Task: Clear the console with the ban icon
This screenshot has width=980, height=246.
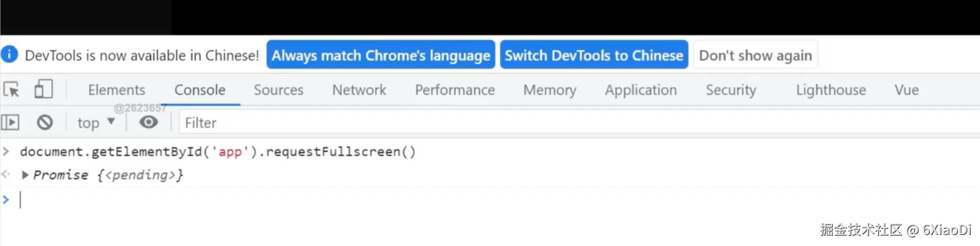Action: pos(45,122)
